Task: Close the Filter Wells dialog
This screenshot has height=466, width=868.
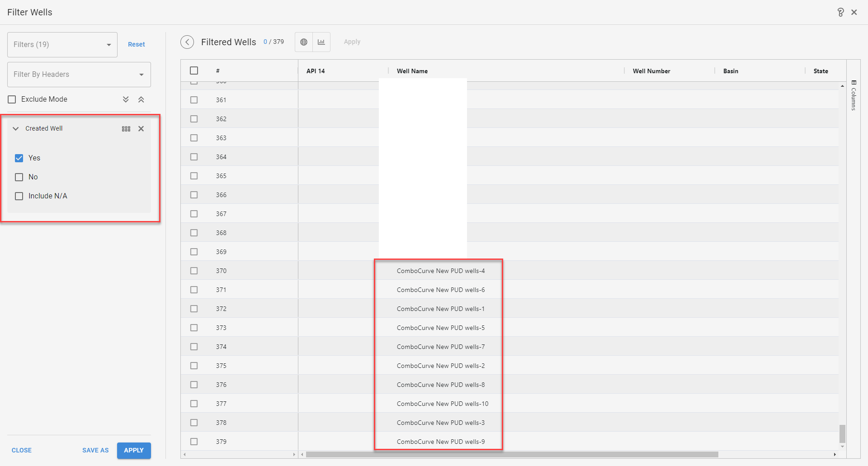Action: click(x=854, y=12)
